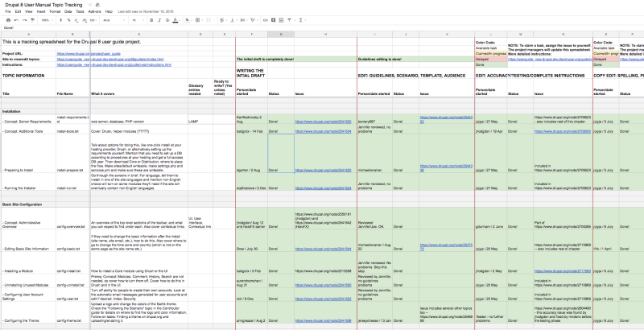Select the 'batigolix - 14 Feb' cell
The width and height of the screenshot is (644, 330).
[x=251, y=130]
